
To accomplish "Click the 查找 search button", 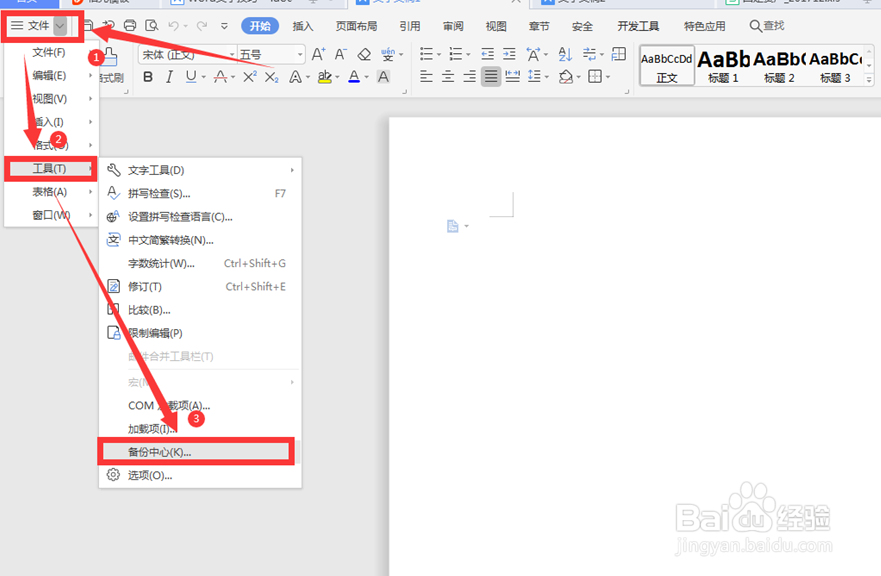I will pyautogui.click(x=767, y=26).
